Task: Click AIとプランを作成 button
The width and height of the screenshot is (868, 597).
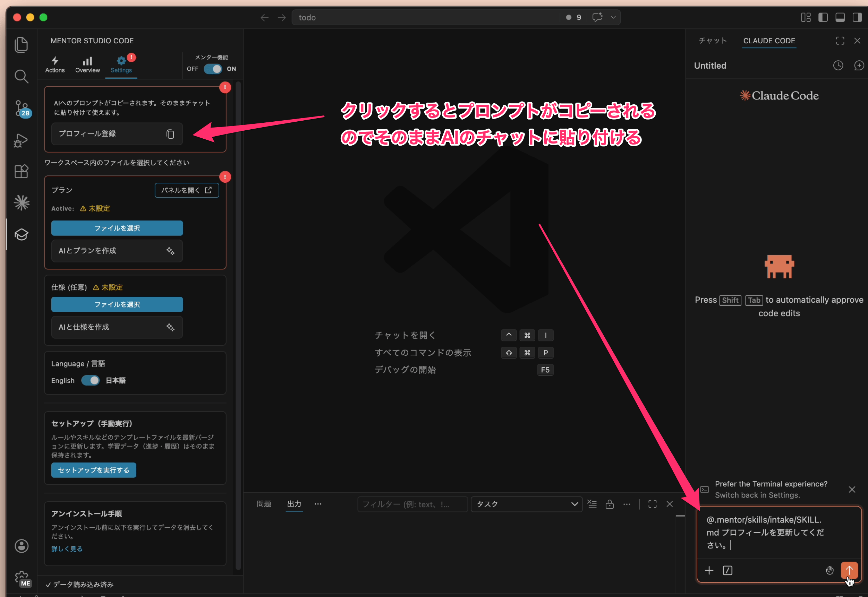Action: pos(117,251)
